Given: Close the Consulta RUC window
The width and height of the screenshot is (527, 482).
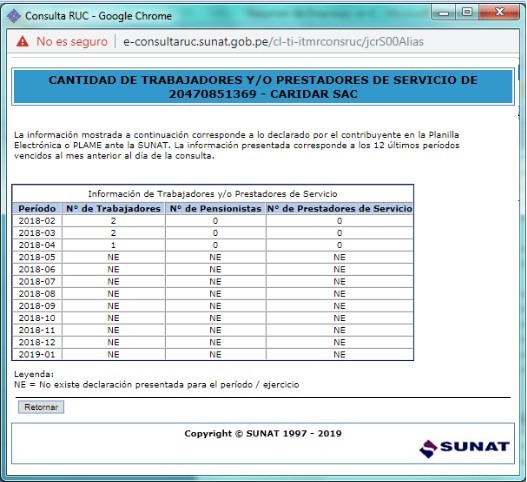Looking at the screenshot, I should (499, 12).
